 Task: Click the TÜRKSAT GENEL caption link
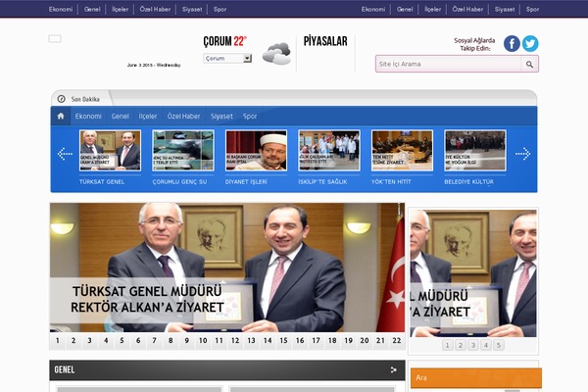tap(102, 181)
